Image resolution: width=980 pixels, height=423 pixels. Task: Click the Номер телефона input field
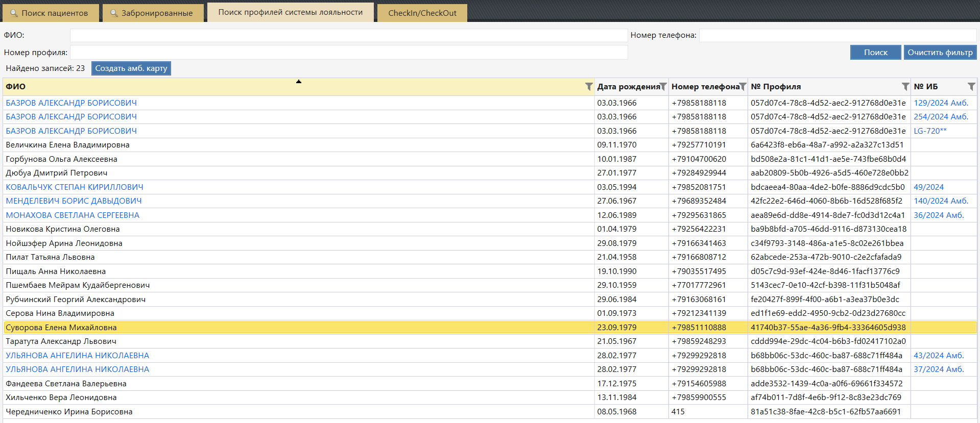(x=837, y=35)
